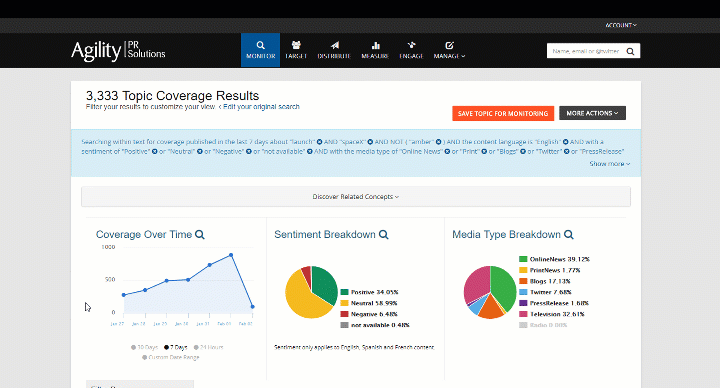The width and height of the screenshot is (720, 388).
Task: Toggle Neutral sentiment legend swatch
Action: 344,303
